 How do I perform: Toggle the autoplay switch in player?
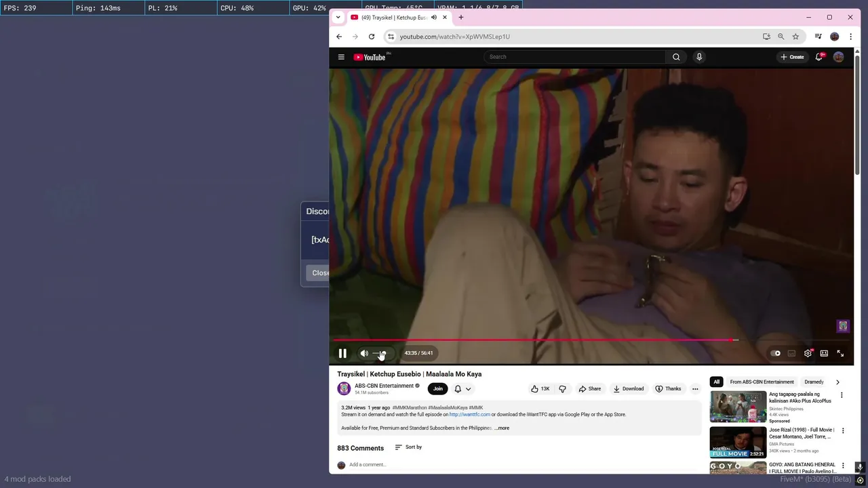(x=776, y=353)
